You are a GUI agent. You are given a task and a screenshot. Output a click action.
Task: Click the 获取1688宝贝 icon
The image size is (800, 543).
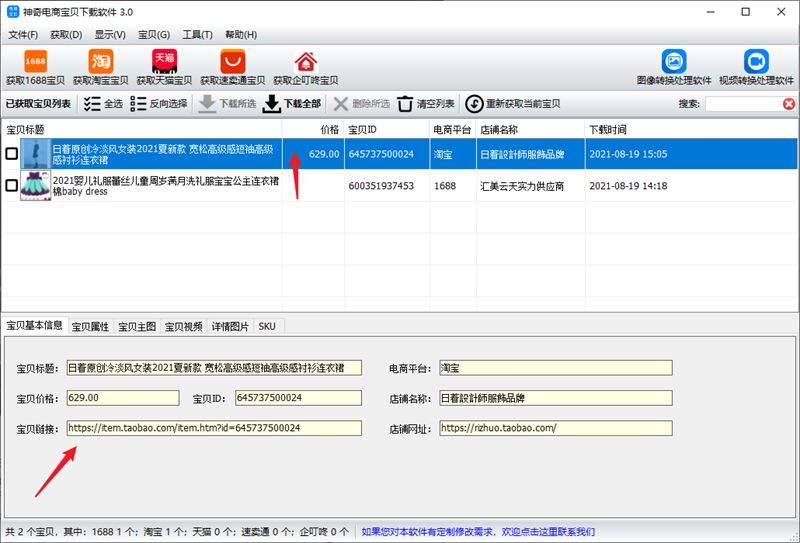[35, 61]
